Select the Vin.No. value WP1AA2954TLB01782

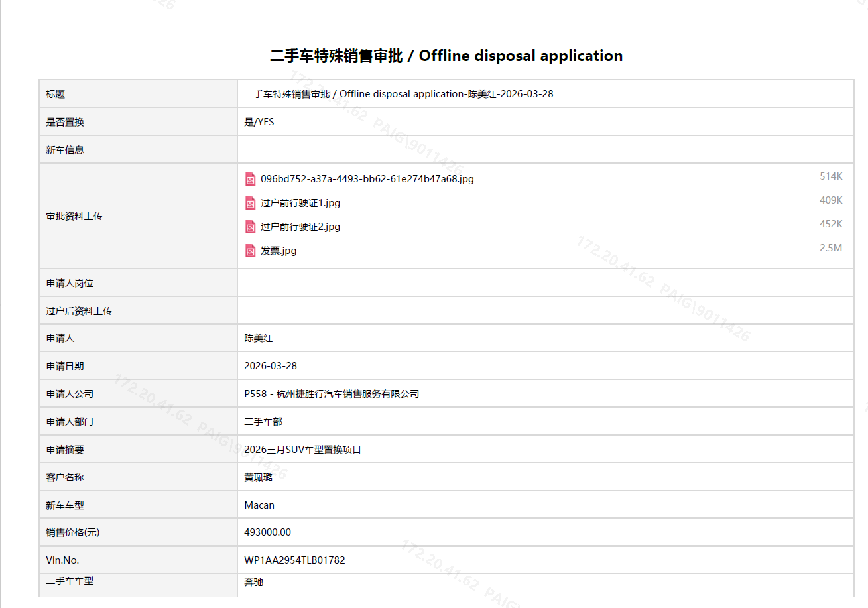coord(294,560)
